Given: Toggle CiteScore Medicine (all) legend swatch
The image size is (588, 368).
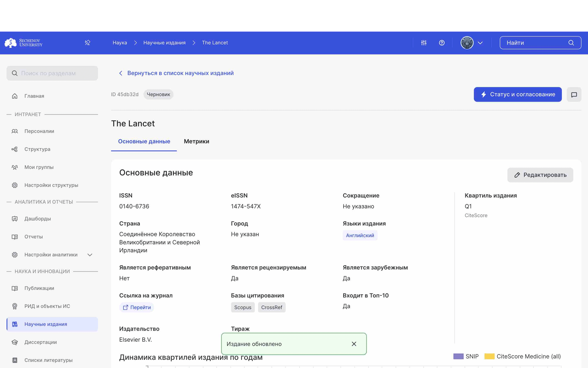Looking at the screenshot, I should click(489, 356).
